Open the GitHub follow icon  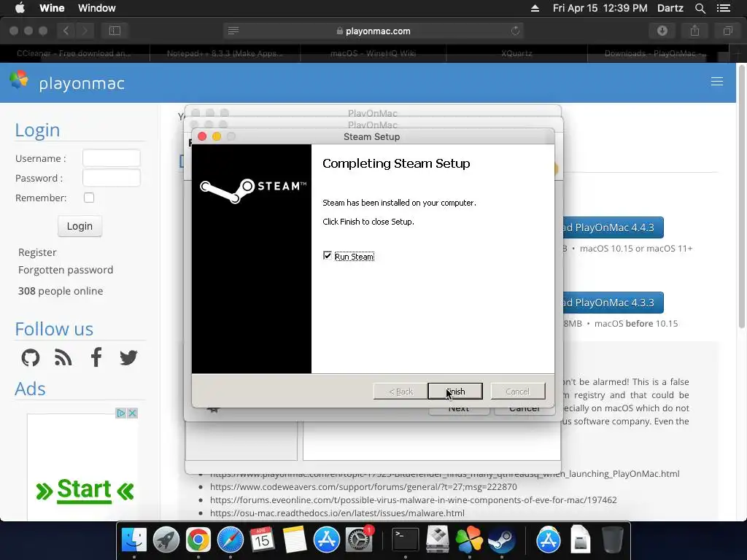click(x=31, y=357)
